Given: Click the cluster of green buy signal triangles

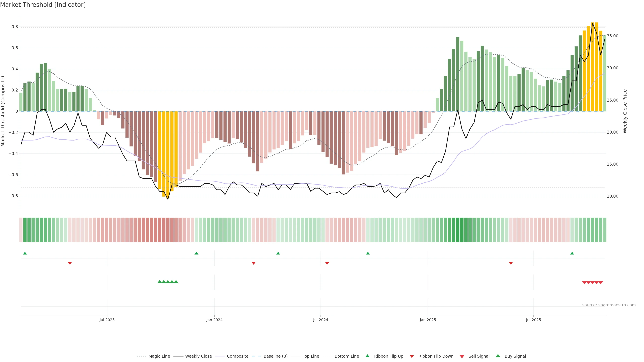Looking at the screenshot, I should pos(168,282).
